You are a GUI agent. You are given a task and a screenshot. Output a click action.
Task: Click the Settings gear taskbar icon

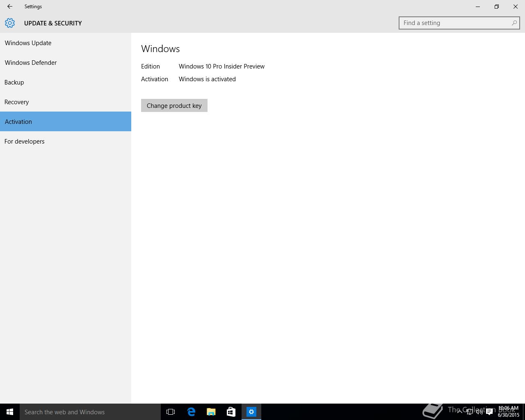click(251, 412)
